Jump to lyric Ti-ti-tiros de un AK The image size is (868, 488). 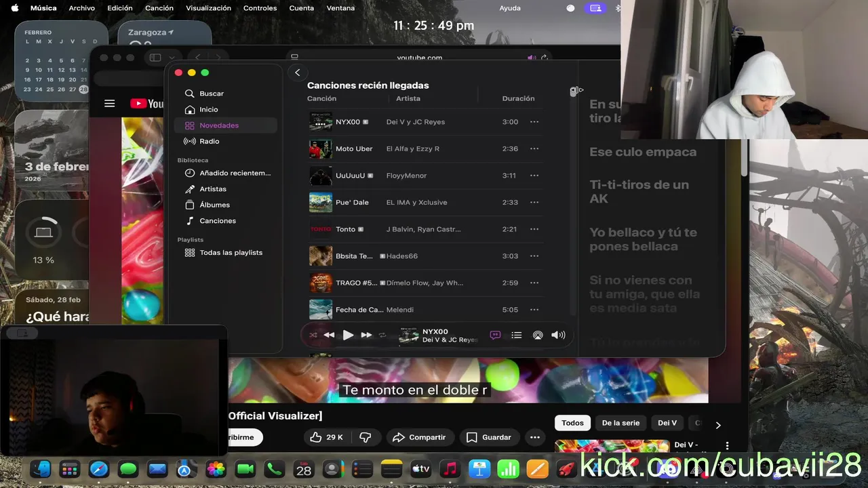(x=639, y=191)
